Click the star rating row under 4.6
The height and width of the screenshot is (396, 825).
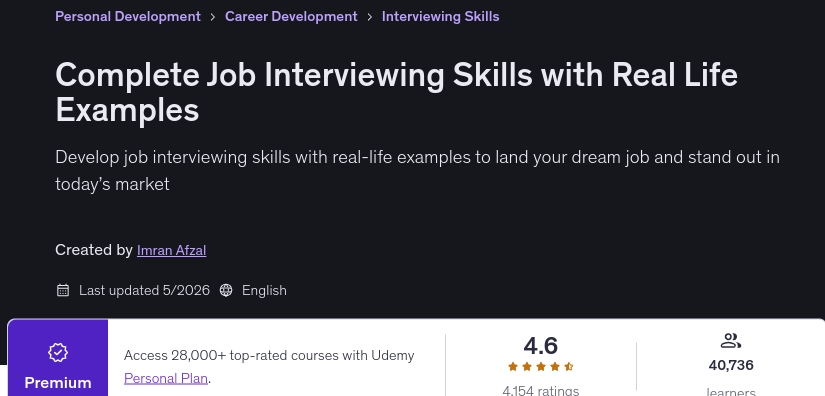point(540,367)
